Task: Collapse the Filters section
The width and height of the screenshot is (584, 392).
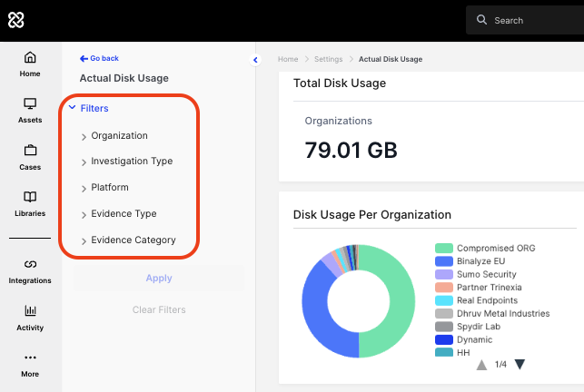Action: pyautogui.click(x=88, y=108)
